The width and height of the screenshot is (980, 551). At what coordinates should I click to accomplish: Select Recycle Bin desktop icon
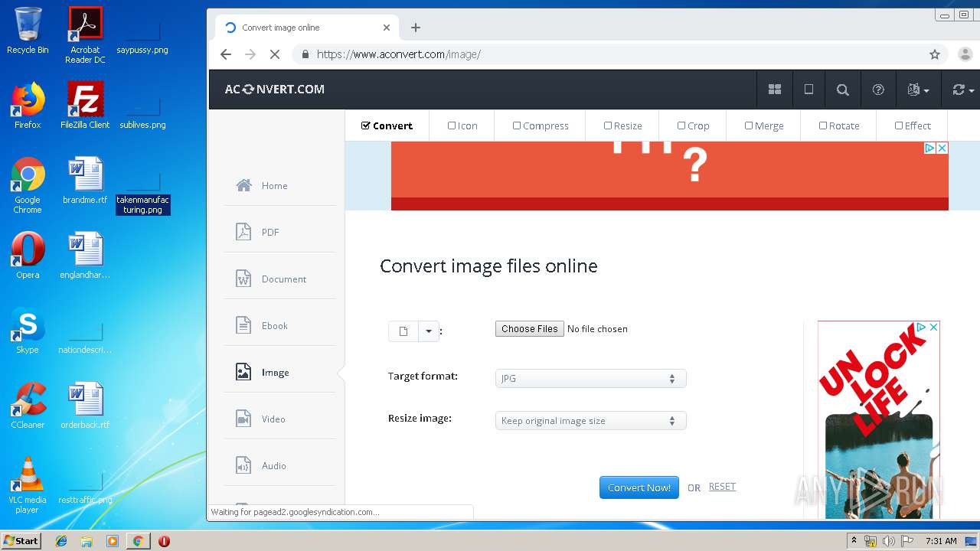click(x=28, y=31)
